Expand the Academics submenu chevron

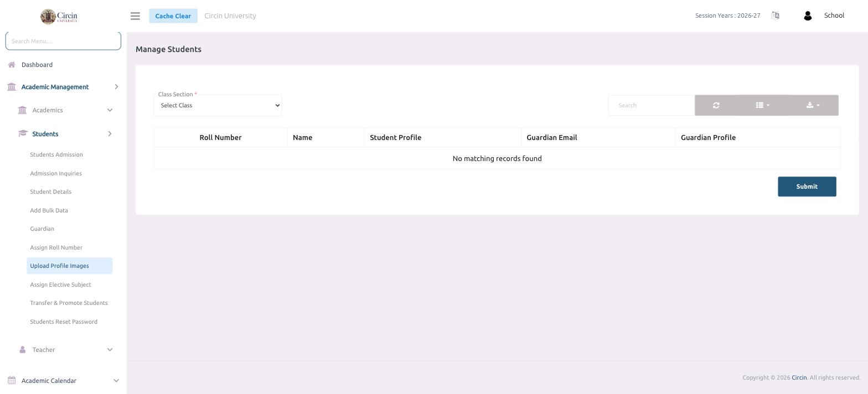point(110,110)
